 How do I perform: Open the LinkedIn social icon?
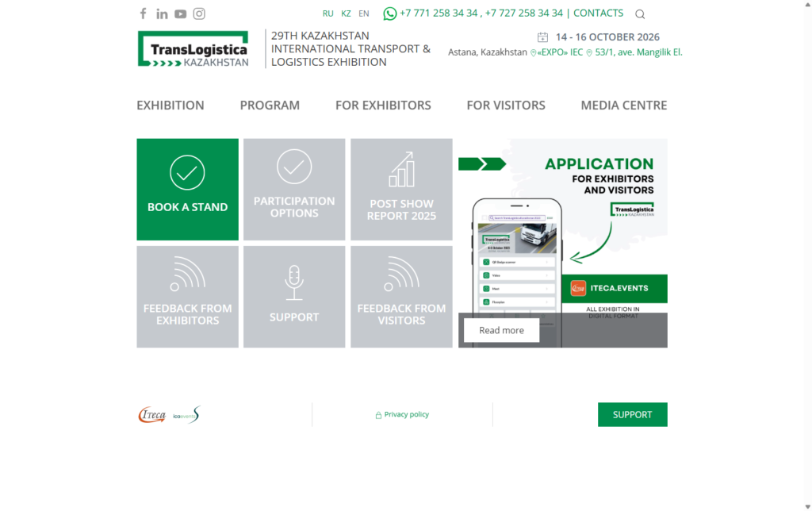[162, 13]
